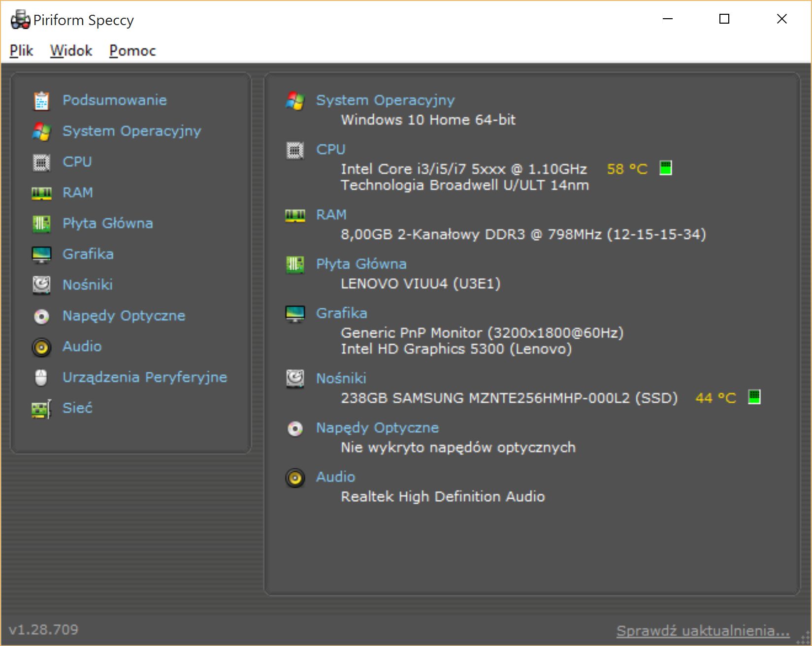Screen dimensions: 812x646
Task: Click the RAM heading link in summary
Action: click(331, 215)
